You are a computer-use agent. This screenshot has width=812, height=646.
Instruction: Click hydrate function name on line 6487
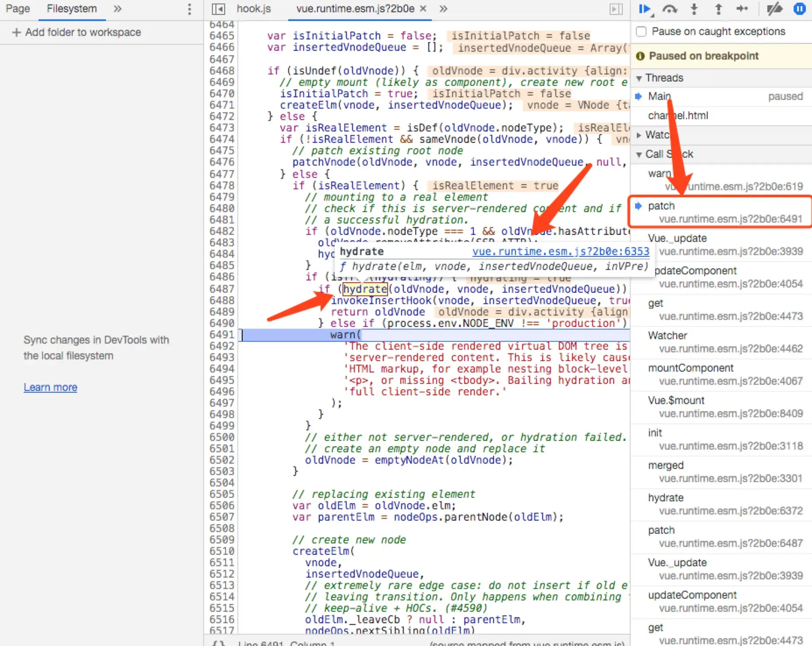coord(365,289)
